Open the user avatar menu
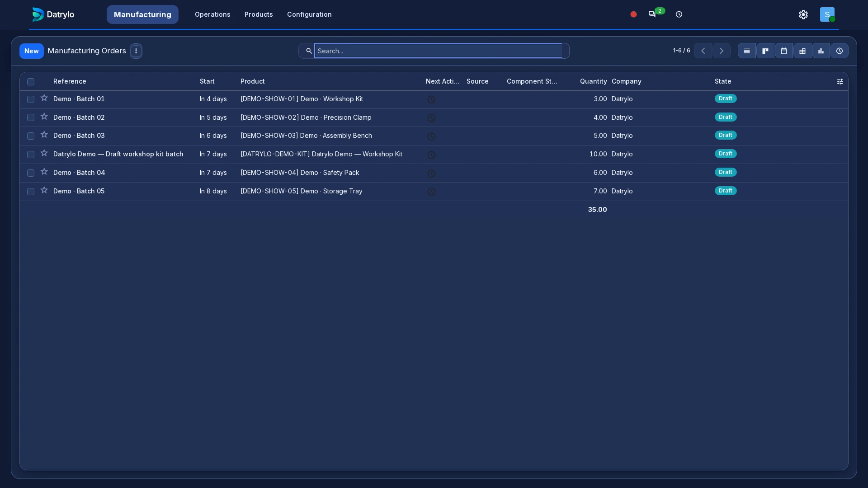868x488 pixels. click(x=827, y=14)
